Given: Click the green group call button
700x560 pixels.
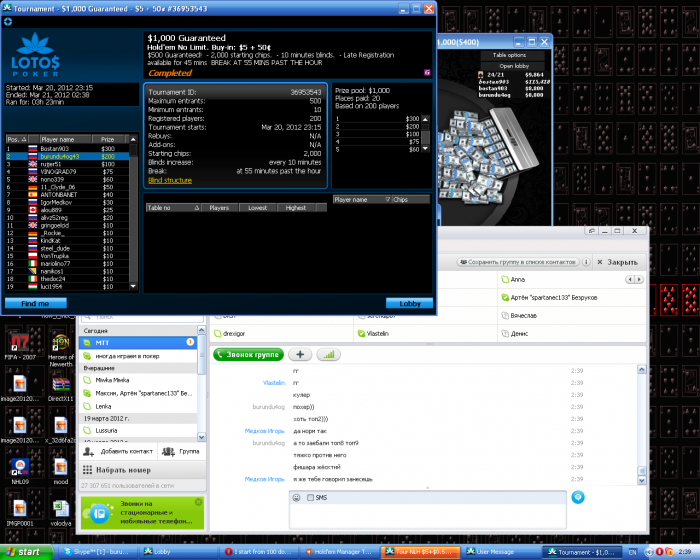Looking at the screenshot, I should point(249,355).
